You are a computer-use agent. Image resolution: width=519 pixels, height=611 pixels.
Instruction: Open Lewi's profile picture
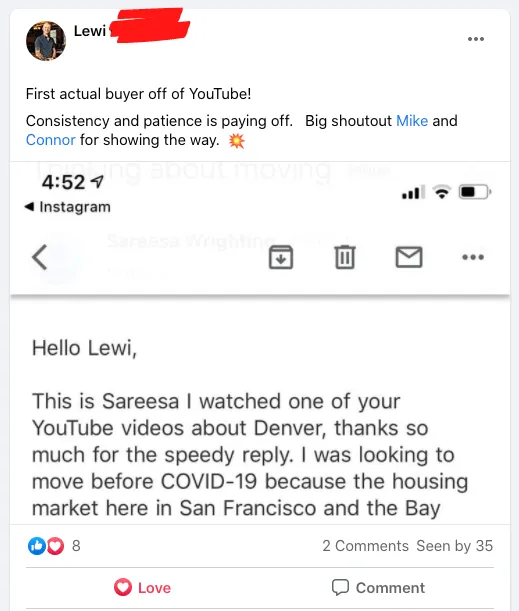tap(46, 41)
